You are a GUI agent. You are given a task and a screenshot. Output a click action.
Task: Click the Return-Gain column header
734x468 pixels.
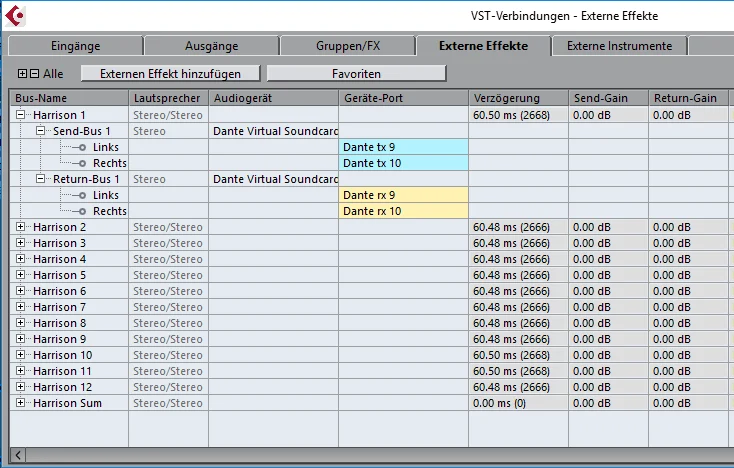688,98
